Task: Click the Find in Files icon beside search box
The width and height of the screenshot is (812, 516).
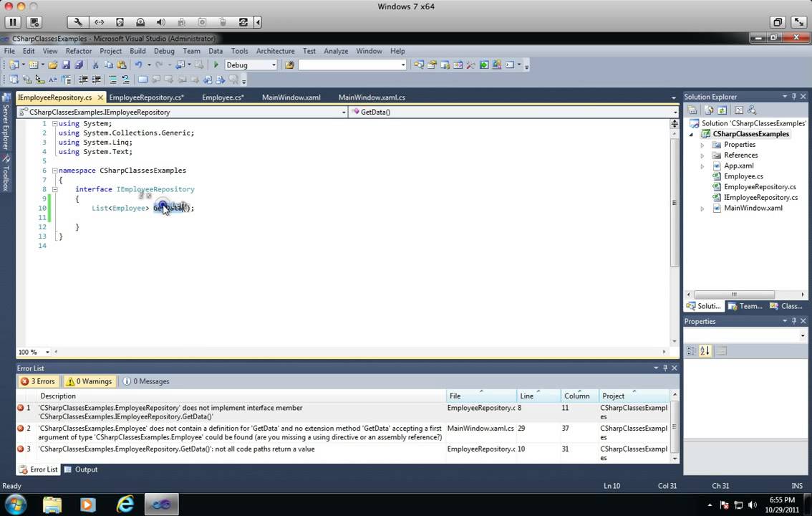Action: click(289, 64)
